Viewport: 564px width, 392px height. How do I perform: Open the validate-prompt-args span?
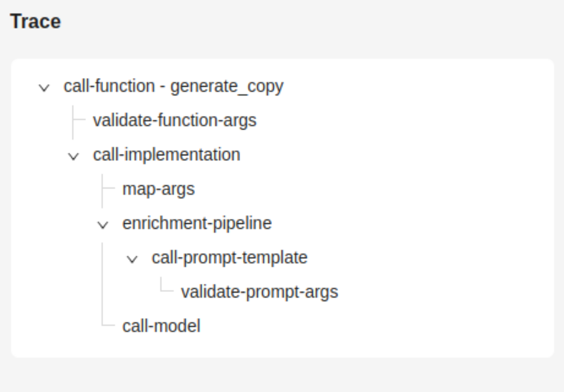(259, 292)
